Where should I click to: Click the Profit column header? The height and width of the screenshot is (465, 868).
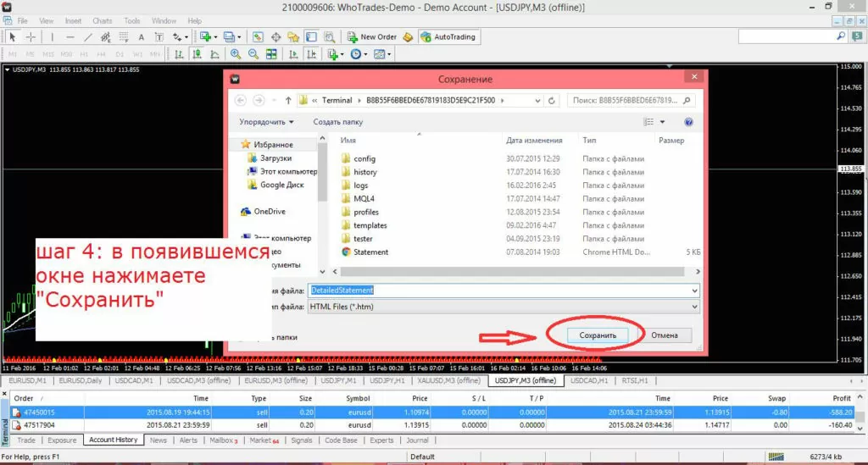[x=842, y=399]
